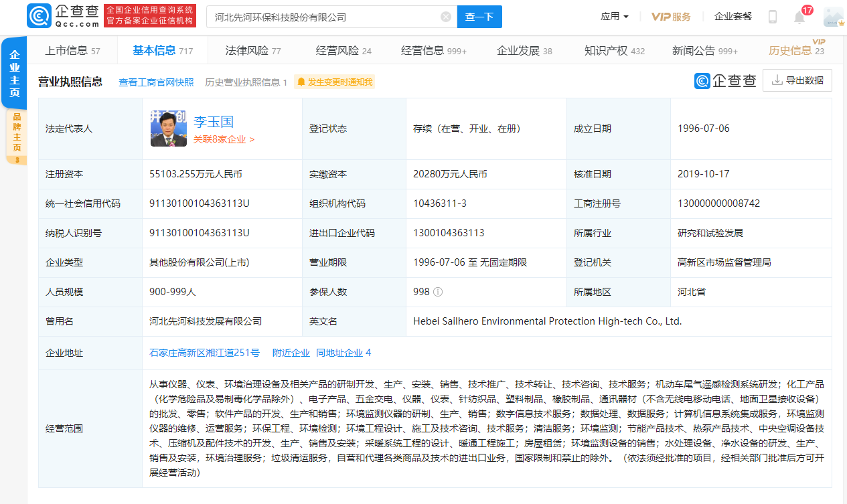Open the Qcc.com logo homepage

pos(64,16)
